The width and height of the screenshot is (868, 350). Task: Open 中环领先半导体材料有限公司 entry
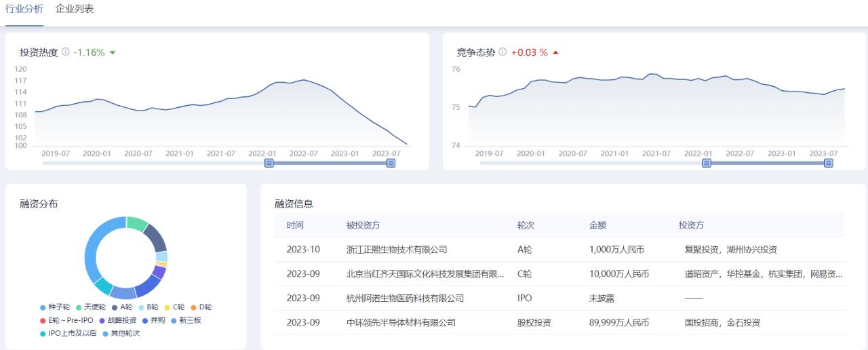tap(401, 323)
